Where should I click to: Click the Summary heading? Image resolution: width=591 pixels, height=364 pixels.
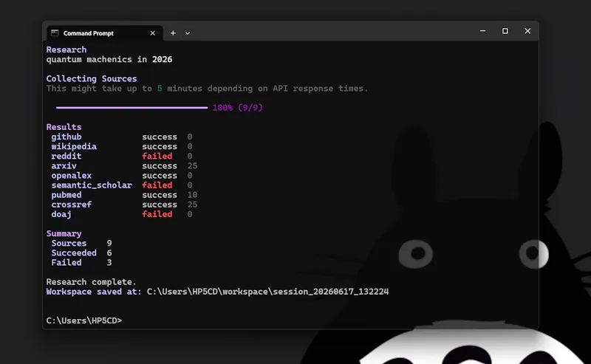point(64,233)
